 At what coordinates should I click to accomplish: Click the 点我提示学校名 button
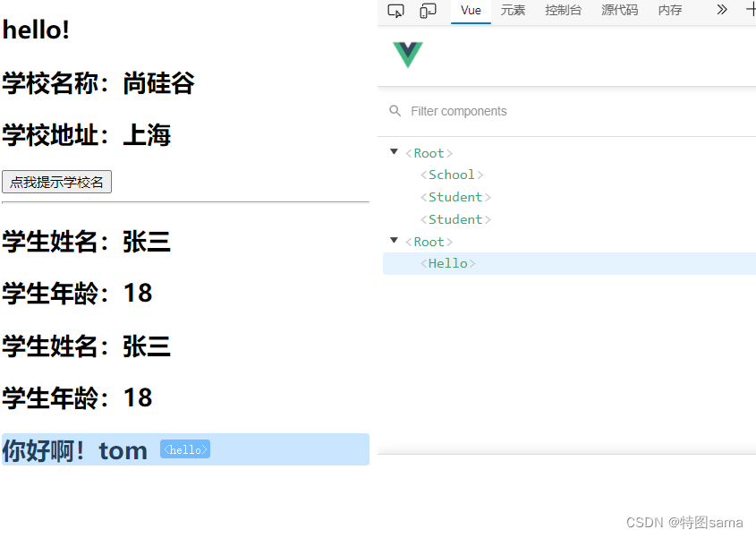point(56,181)
